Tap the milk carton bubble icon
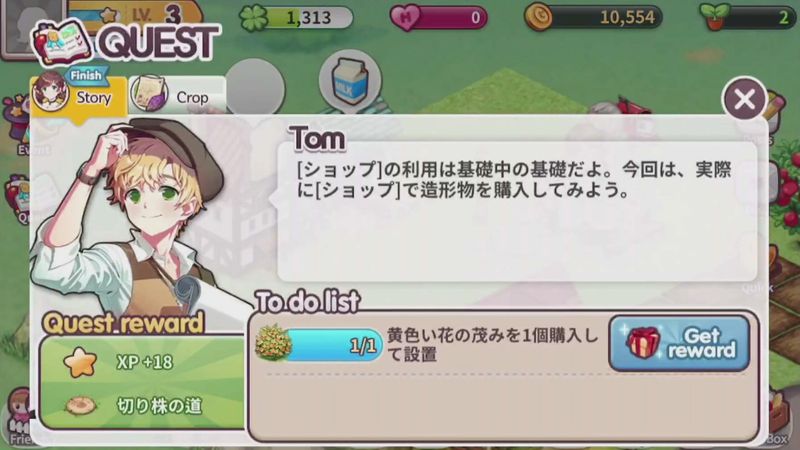This screenshot has height=450, width=800. click(x=350, y=81)
